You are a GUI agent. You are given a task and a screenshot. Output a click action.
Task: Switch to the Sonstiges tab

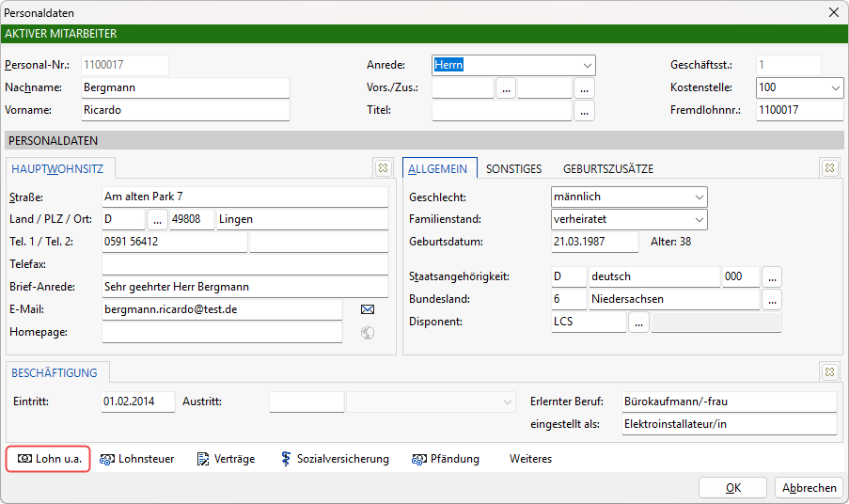click(x=514, y=169)
